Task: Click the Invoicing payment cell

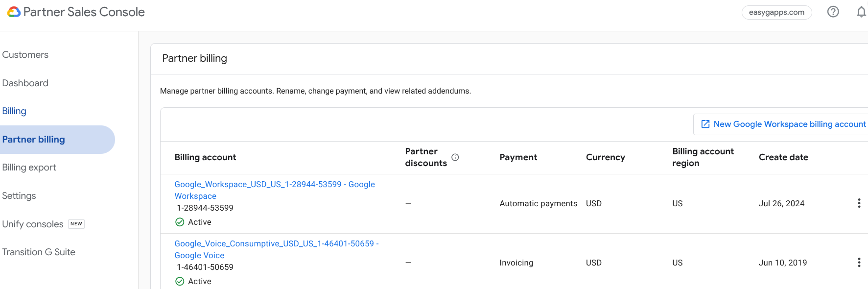Action: 516,263
